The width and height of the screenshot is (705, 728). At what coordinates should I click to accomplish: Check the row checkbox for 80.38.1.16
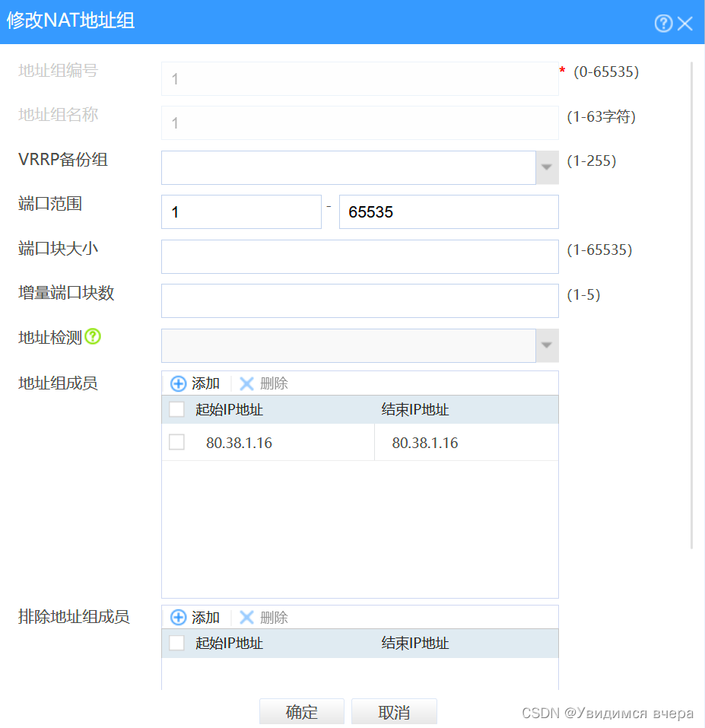(x=176, y=441)
